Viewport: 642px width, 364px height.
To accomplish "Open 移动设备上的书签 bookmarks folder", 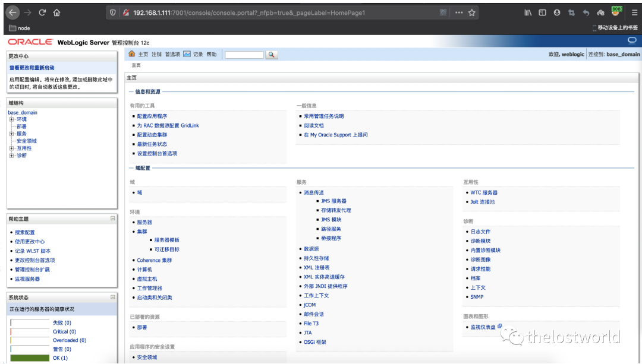I will point(615,27).
